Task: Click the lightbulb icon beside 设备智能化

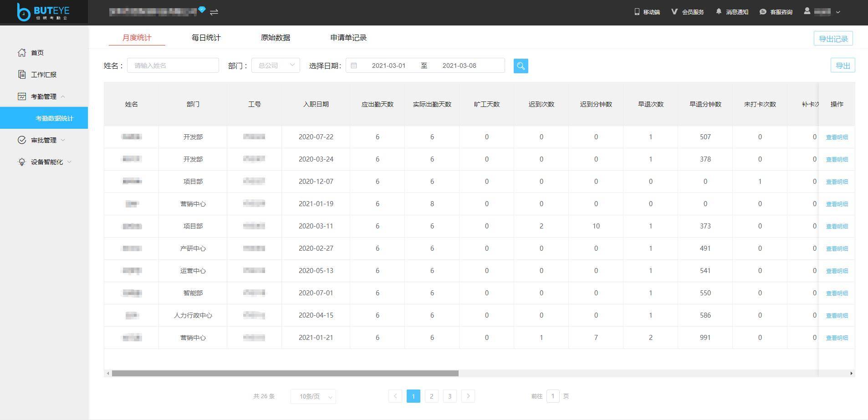Action: [21, 162]
